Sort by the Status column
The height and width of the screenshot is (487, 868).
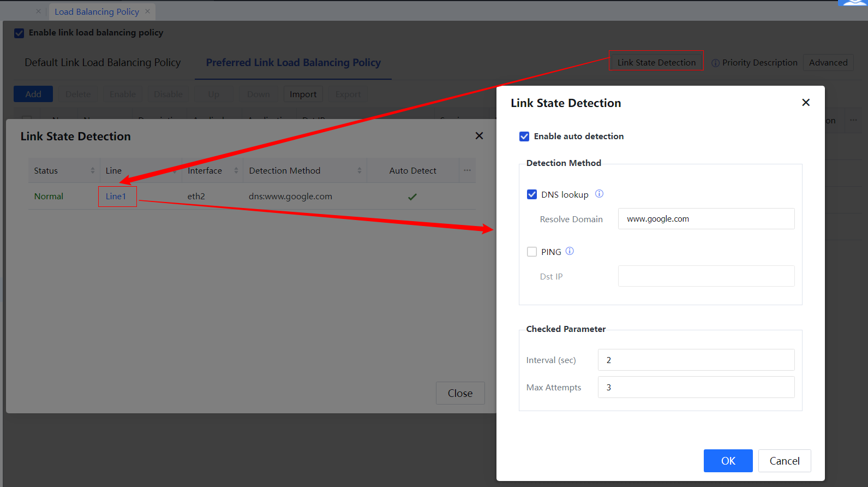point(92,170)
